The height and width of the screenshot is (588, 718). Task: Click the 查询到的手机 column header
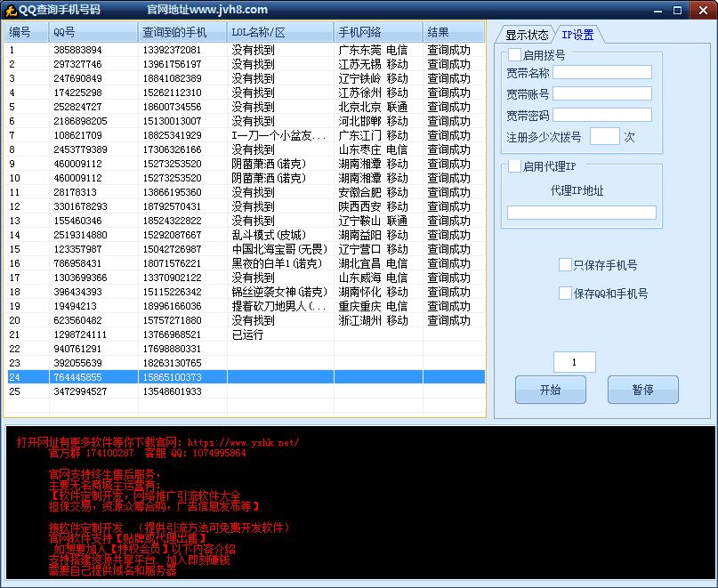pos(182,32)
